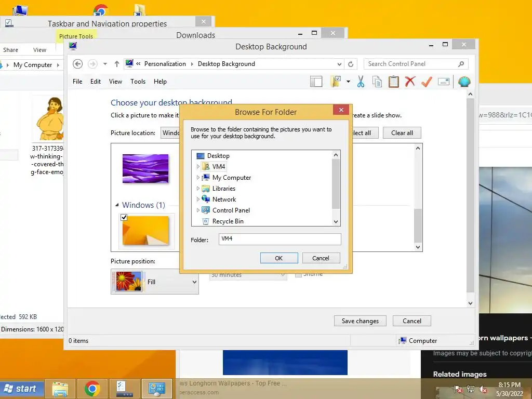The height and width of the screenshot is (399, 532).
Task: Select the Picture Tools tab in Downloads window
Action: pyautogui.click(x=76, y=36)
